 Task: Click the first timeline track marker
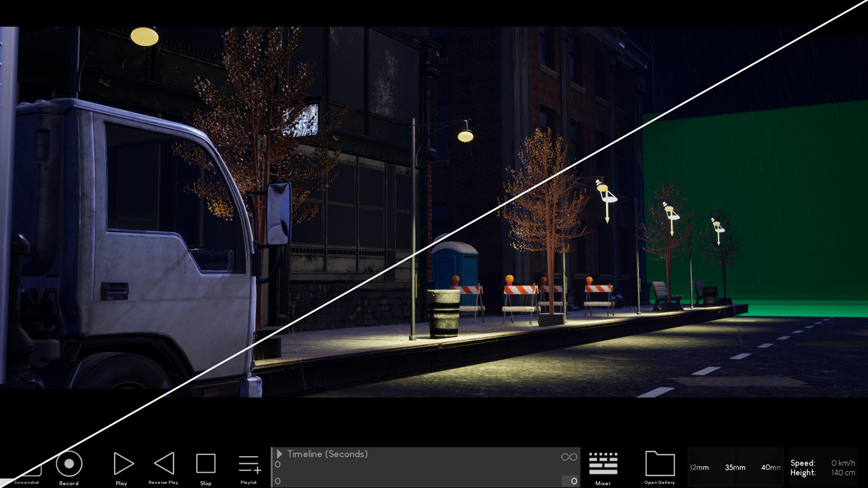pyautogui.click(x=278, y=464)
